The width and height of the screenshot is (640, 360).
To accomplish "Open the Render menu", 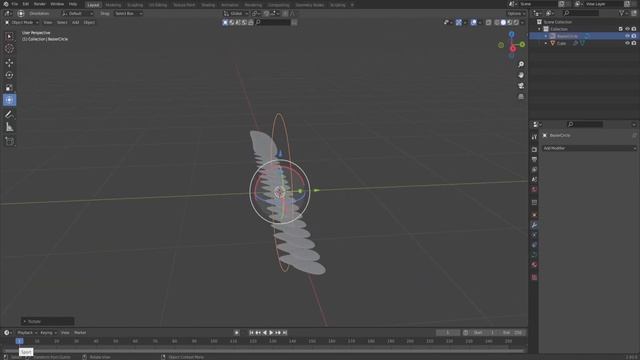I will pos(40,4).
